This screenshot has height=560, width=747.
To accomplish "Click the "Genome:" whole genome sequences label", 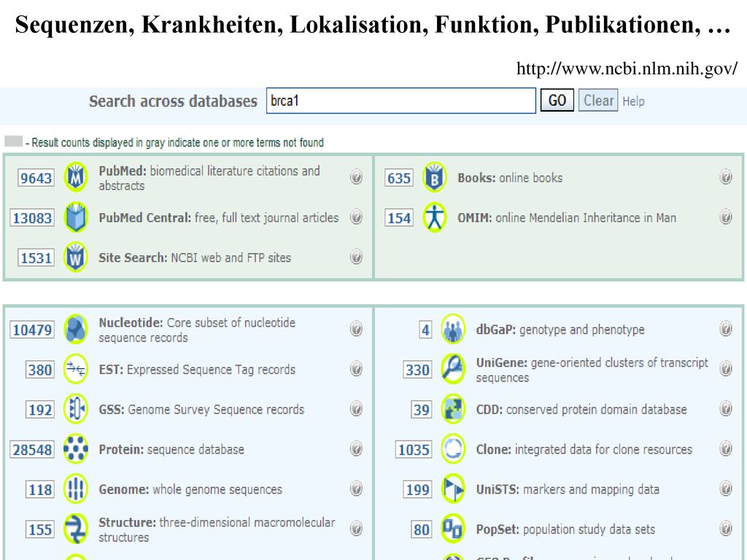I will 123,489.
